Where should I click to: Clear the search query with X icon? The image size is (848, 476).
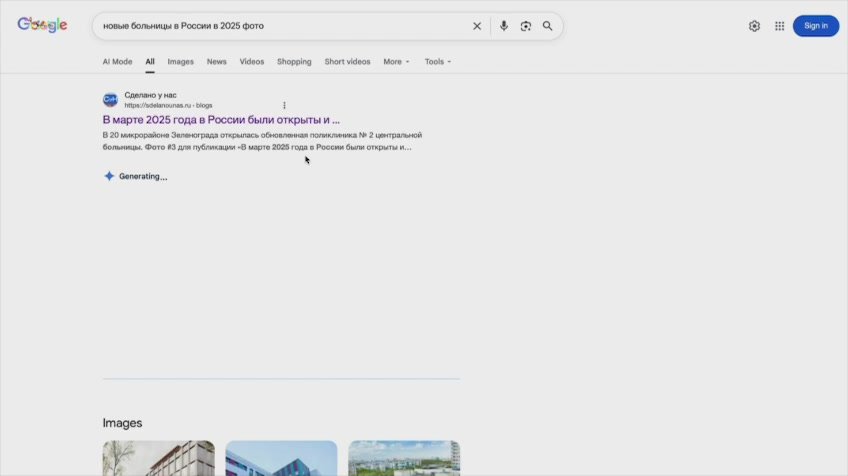[477, 26]
